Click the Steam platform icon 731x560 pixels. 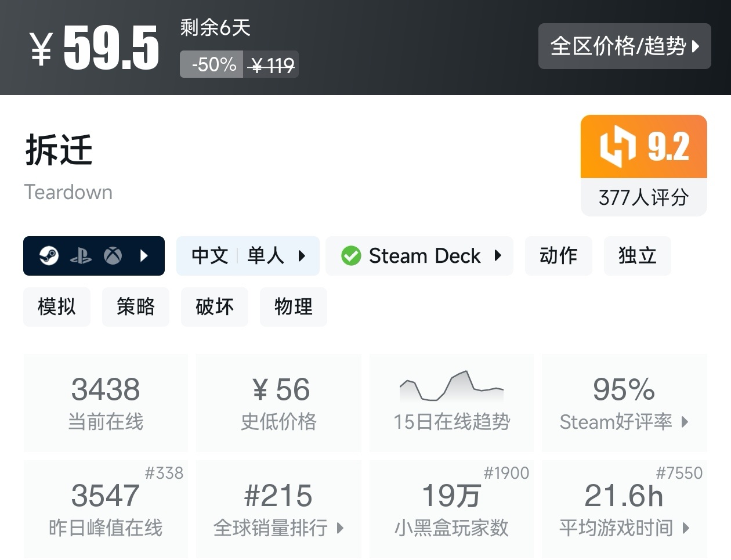[x=49, y=255]
